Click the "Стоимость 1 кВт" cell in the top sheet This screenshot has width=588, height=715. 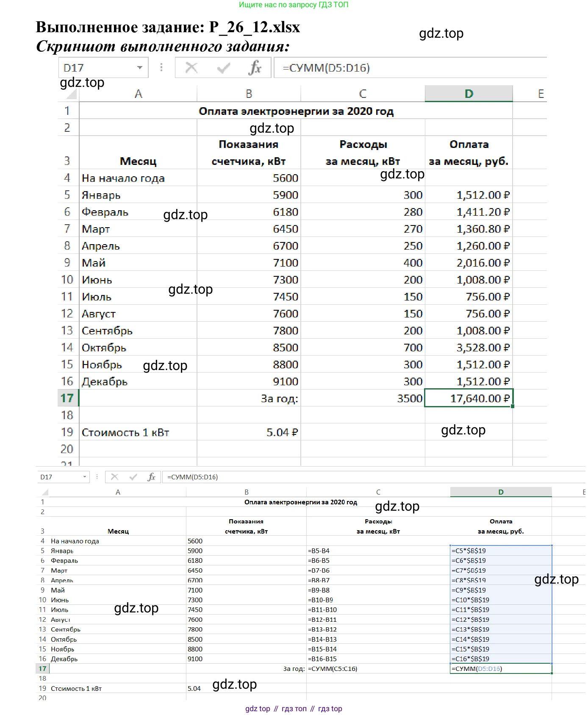[138, 432]
